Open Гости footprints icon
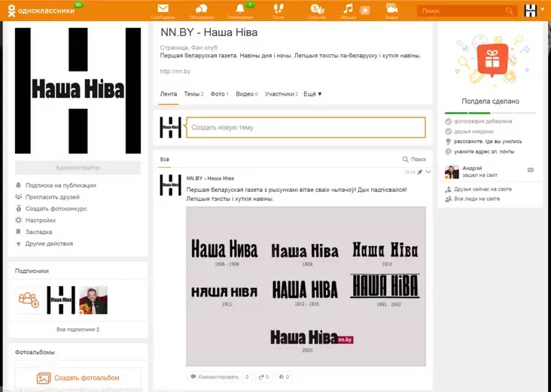The height and width of the screenshot is (392, 551). [279, 10]
